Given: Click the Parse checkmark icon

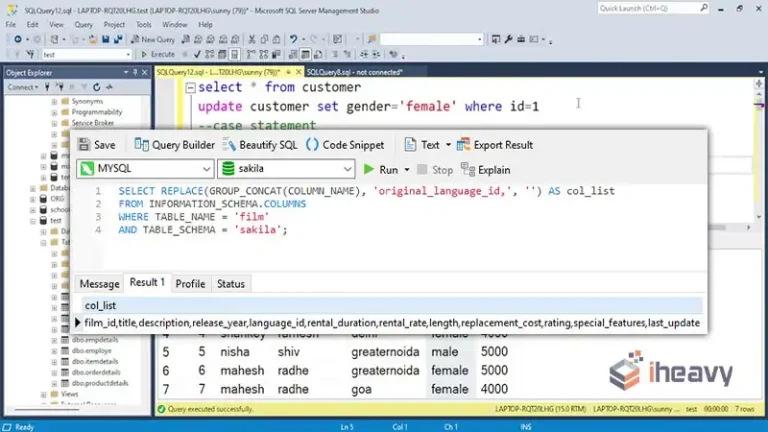Looking at the screenshot, I should coord(197,54).
